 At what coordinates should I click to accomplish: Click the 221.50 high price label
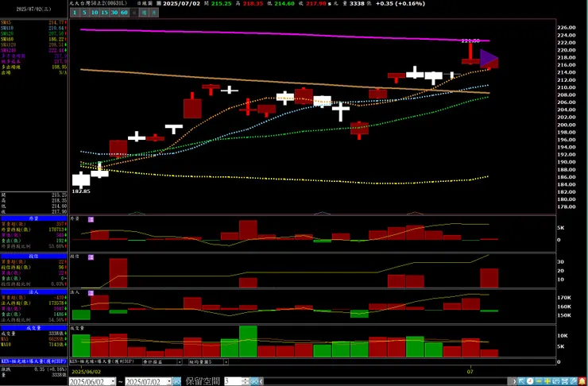470,41
